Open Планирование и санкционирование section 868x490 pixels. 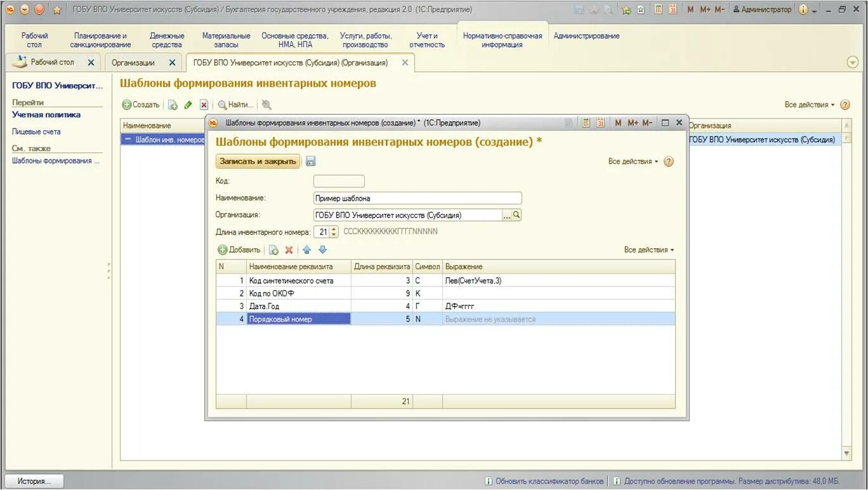pyautogui.click(x=100, y=41)
